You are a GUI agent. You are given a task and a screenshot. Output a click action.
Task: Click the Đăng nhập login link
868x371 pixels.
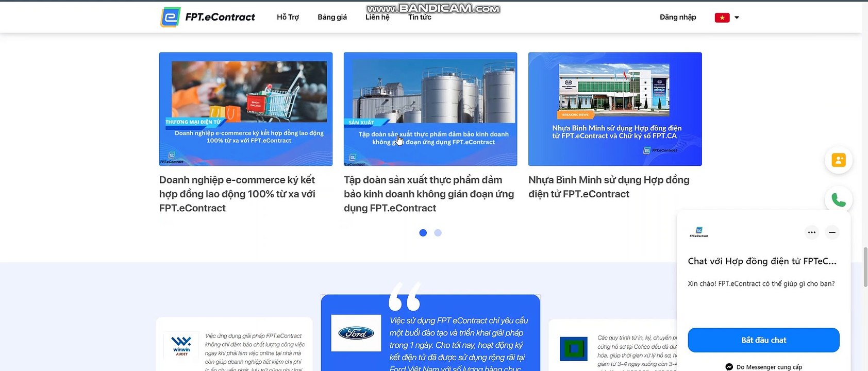click(x=678, y=17)
